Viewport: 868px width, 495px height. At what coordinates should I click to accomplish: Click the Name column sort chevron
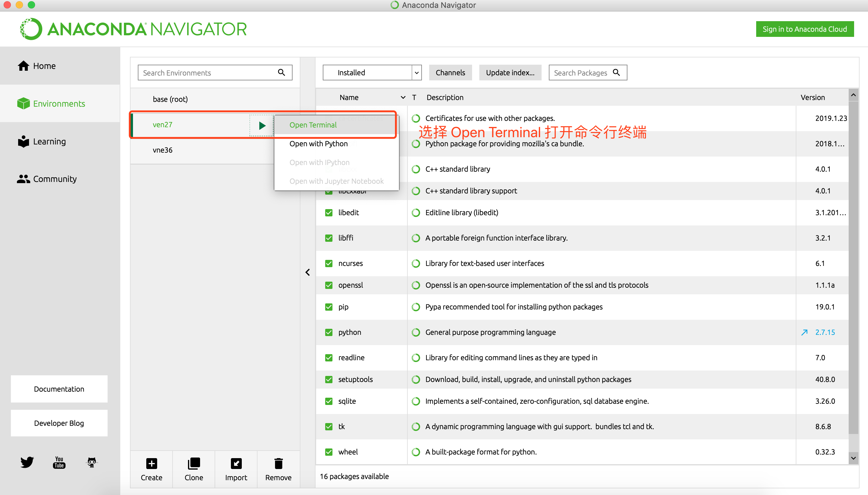[x=403, y=97]
